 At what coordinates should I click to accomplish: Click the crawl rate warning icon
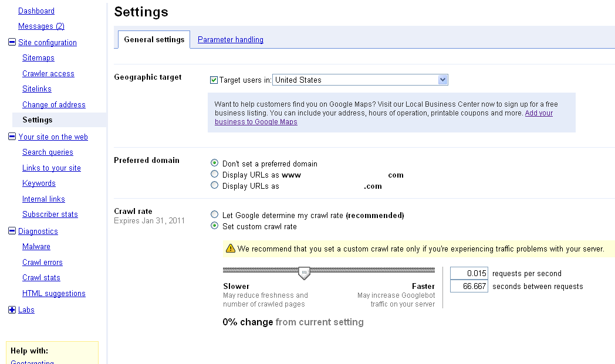pos(230,249)
